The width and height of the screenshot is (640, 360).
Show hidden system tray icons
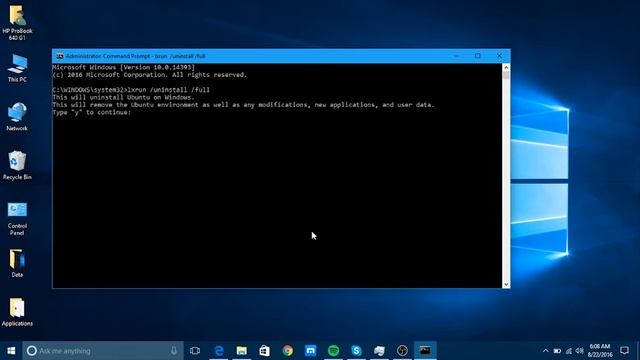pyautogui.click(x=546, y=351)
